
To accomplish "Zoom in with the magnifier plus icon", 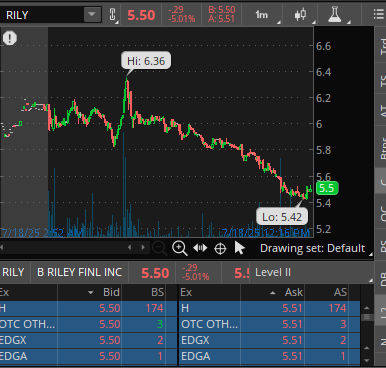I will pyautogui.click(x=179, y=248).
